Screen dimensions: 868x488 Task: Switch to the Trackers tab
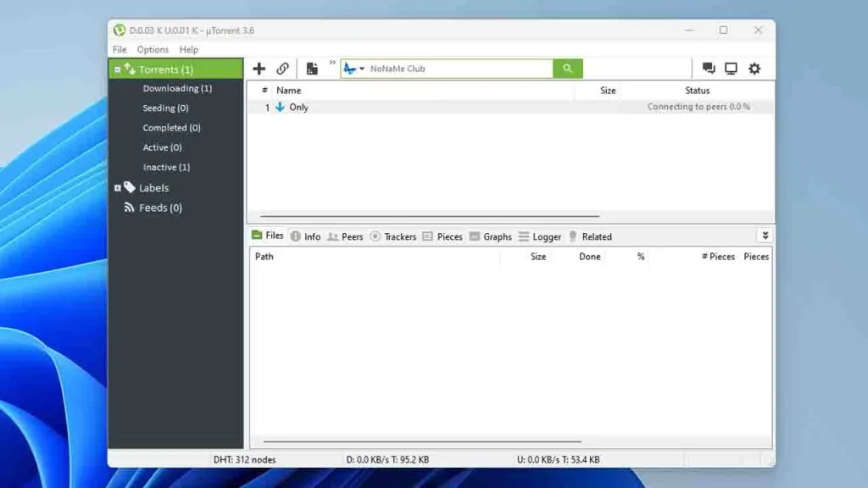[393, 236]
